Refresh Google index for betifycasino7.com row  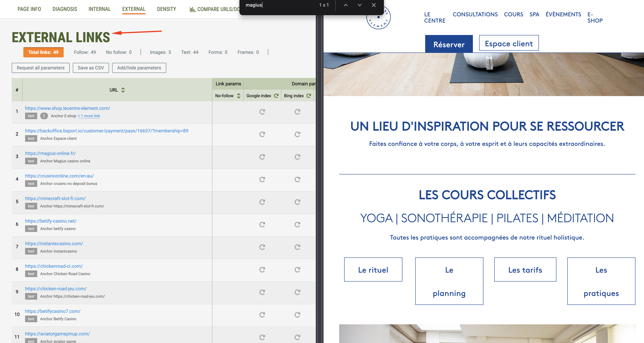coord(262,315)
